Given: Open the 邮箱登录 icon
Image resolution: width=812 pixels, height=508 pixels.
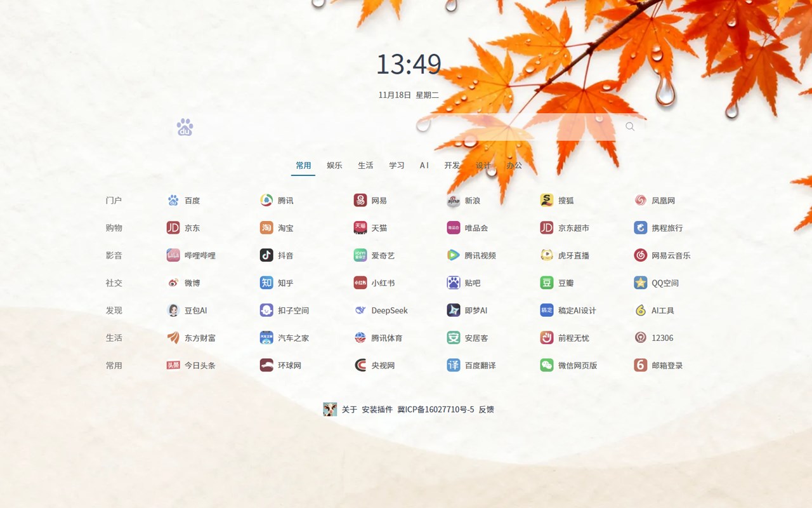Looking at the screenshot, I should [641, 365].
